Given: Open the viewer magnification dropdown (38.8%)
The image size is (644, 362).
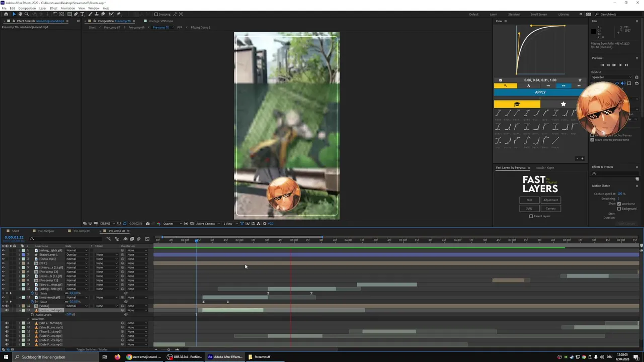Looking at the screenshot, I should (107, 223).
